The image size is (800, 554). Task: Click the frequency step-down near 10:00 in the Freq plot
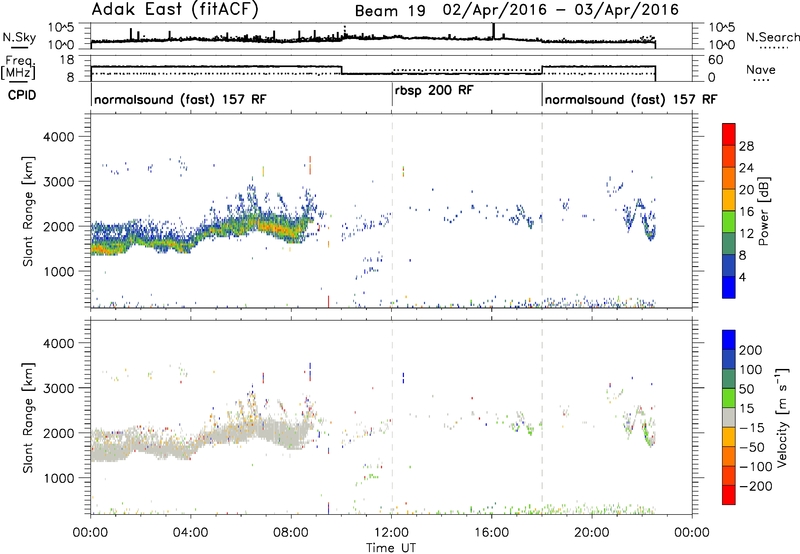[341, 70]
